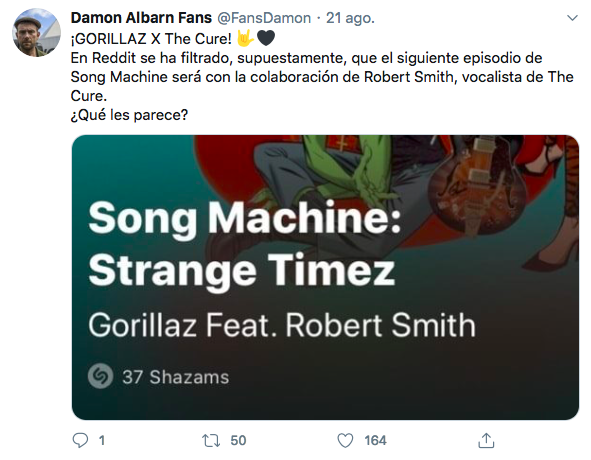The height and width of the screenshot is (460, 591).
Task: Open the 21 ago. timestamp link
Action: pos(350,18)
